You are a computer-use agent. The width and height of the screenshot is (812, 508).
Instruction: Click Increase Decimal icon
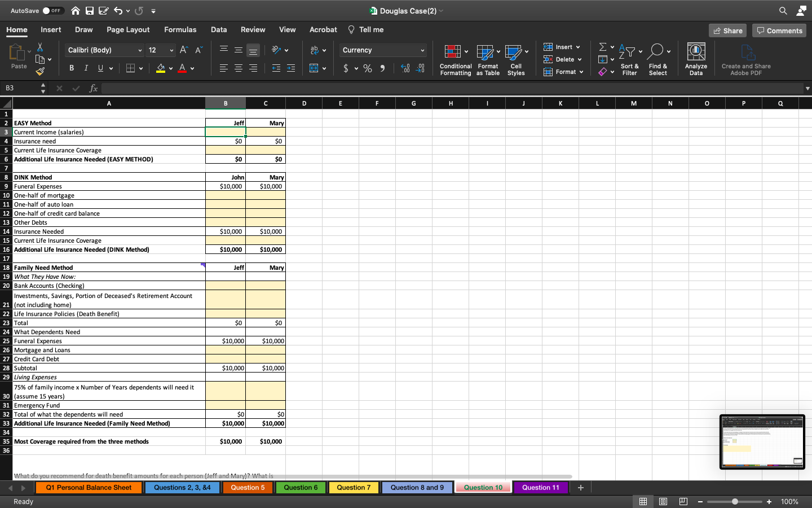pos(405,68)
